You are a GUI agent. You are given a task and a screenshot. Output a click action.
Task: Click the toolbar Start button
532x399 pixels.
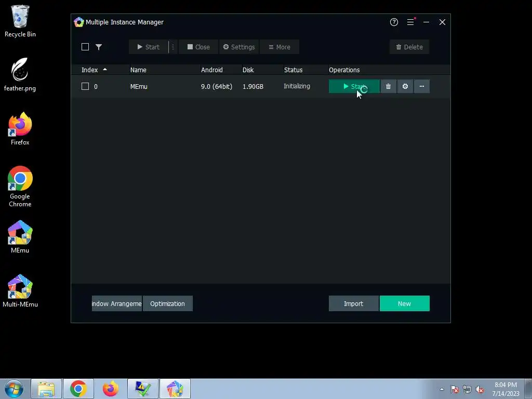pos(149,47)
